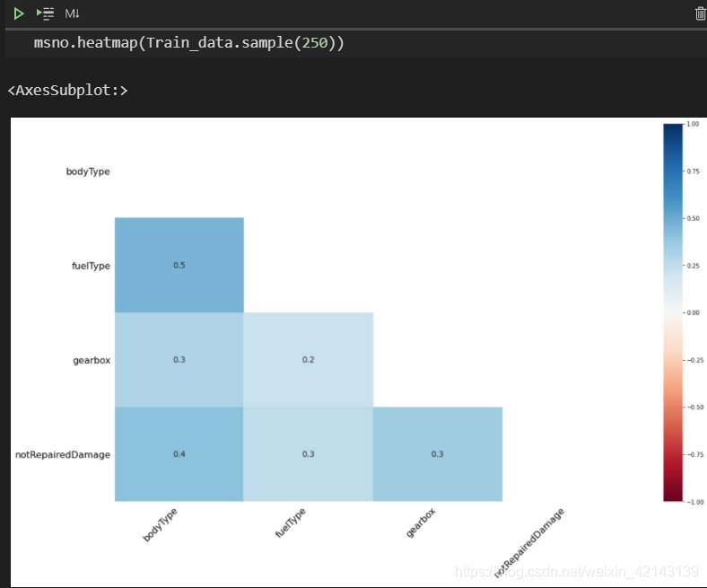Image resolution: width=707 pixels, height=588 pixels.
Task: Click the notRepairedDamage-gearbox cell showing 0.3
Action: (437, 453)
